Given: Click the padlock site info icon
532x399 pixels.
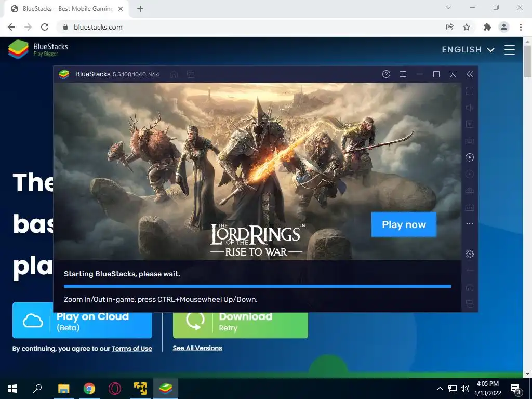Looking at the screenshot, I should click(x=65, y=27).
